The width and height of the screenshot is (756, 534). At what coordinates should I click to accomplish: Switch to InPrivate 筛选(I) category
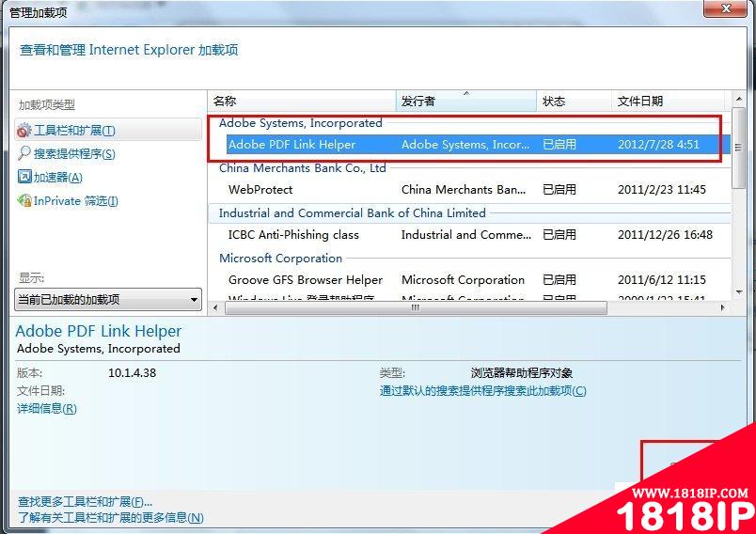click(x=76, y=201)
